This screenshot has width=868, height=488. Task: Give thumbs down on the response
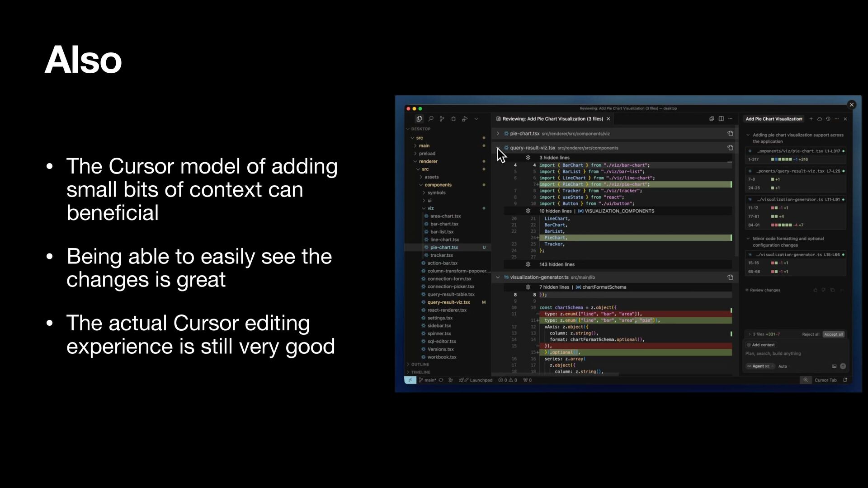tap(824, 290)
